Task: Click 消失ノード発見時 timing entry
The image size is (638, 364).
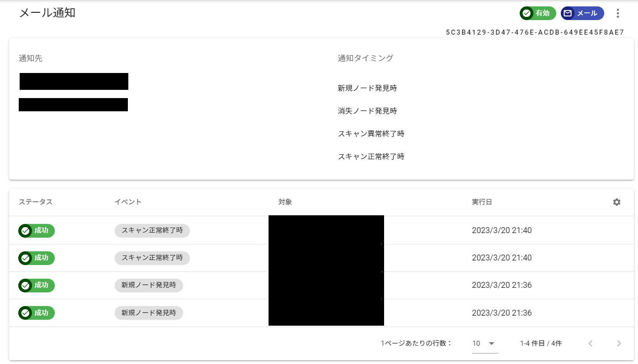Action: click(367, 111)
